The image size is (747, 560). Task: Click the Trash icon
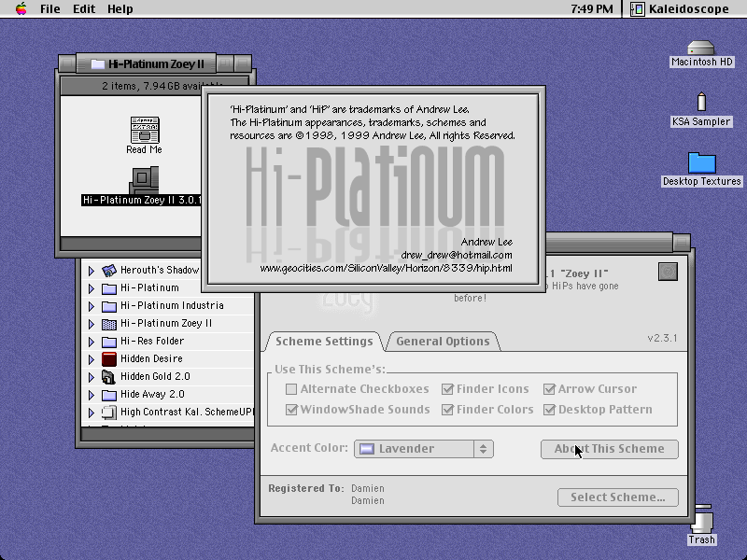coord(702,519)
